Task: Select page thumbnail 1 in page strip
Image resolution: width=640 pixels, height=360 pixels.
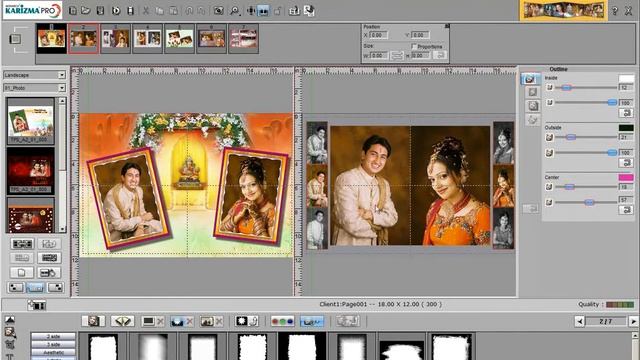Action: [x=51, y=39]
